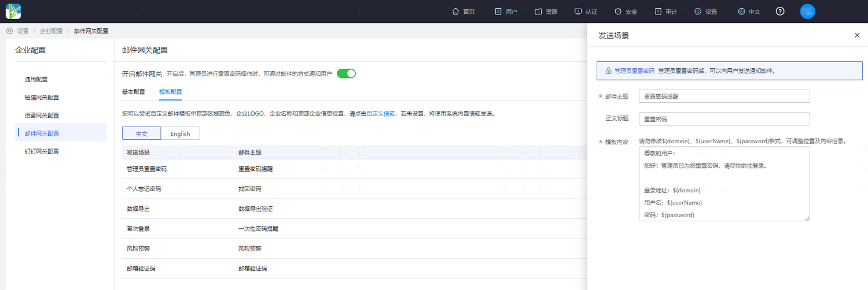Select 钉钉网关配置 in the sidebar
Viewport: 868px width, 290px height.
coord(42,151)
